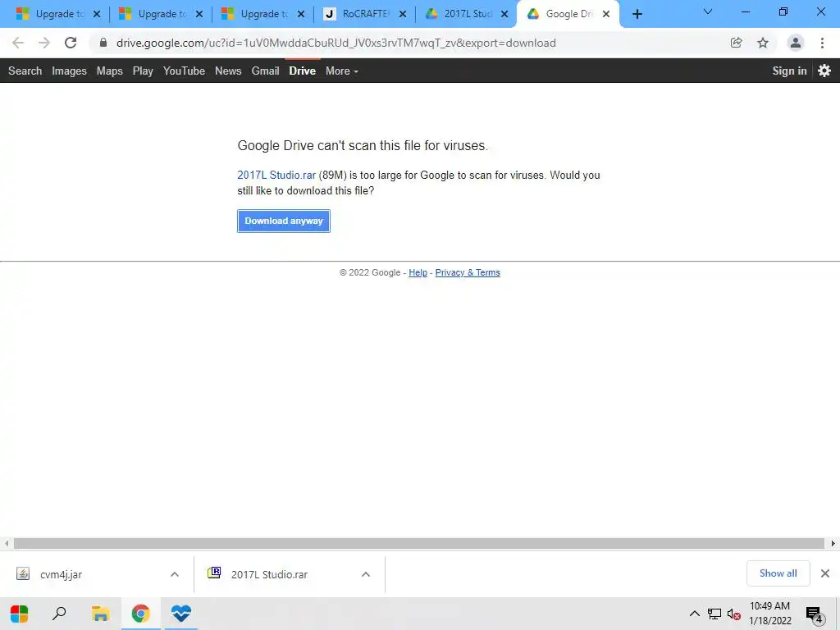840x630 pixels.
Task: Click the share page icon in address bar
Action: pos(736,43)
